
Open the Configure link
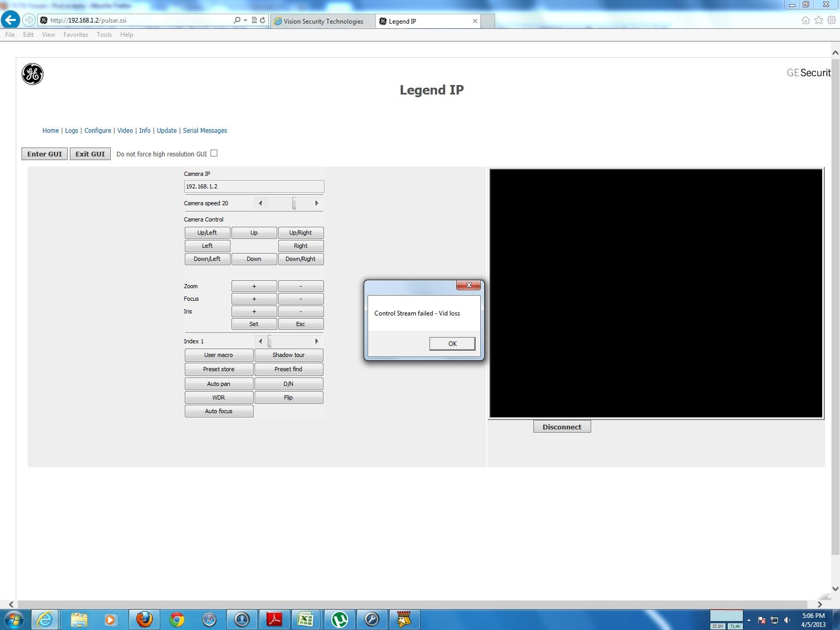click(x=98, y=131)
